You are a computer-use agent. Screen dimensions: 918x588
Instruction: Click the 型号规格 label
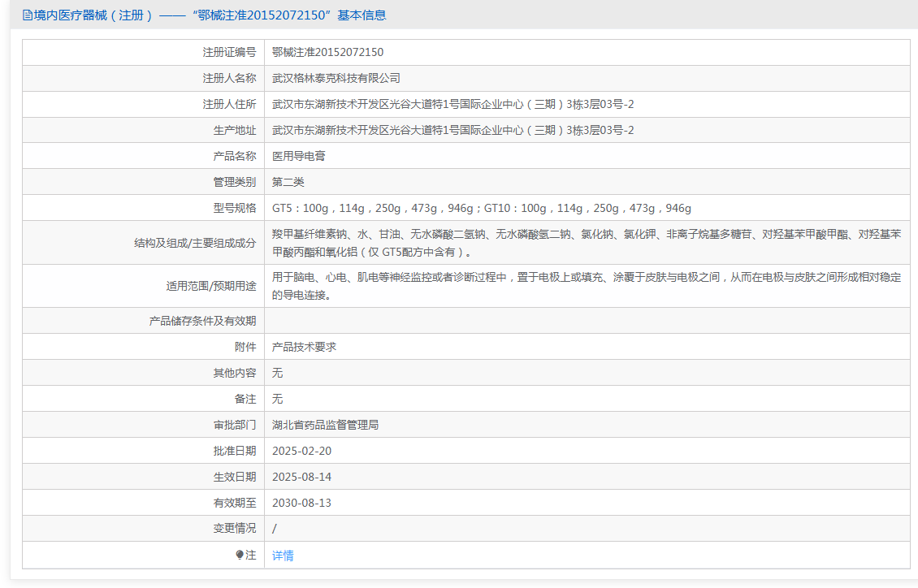[x=235, y=208]
